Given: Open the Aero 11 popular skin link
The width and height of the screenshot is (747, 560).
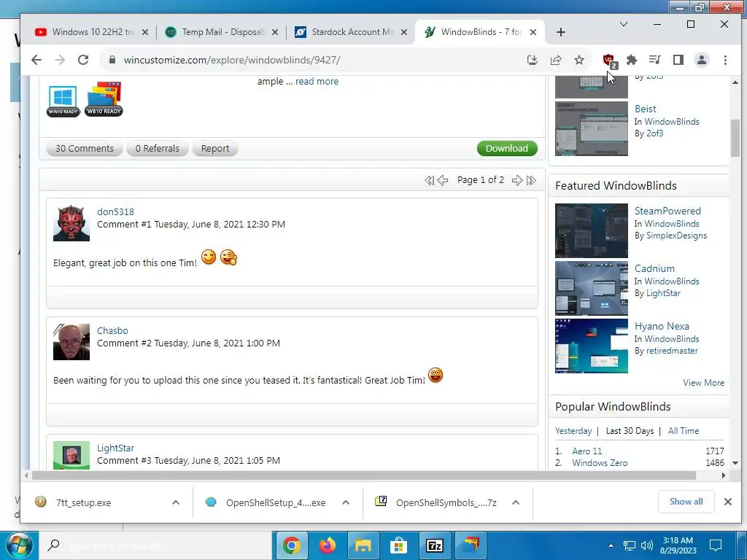Looking at the screenshot, I should (587, 451).
